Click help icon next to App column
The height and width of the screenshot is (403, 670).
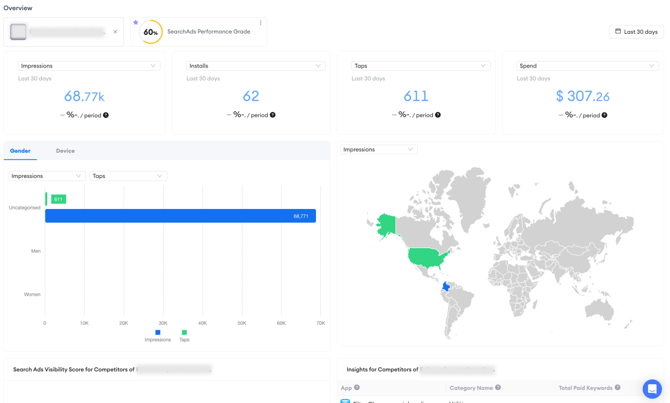point(357,387)
